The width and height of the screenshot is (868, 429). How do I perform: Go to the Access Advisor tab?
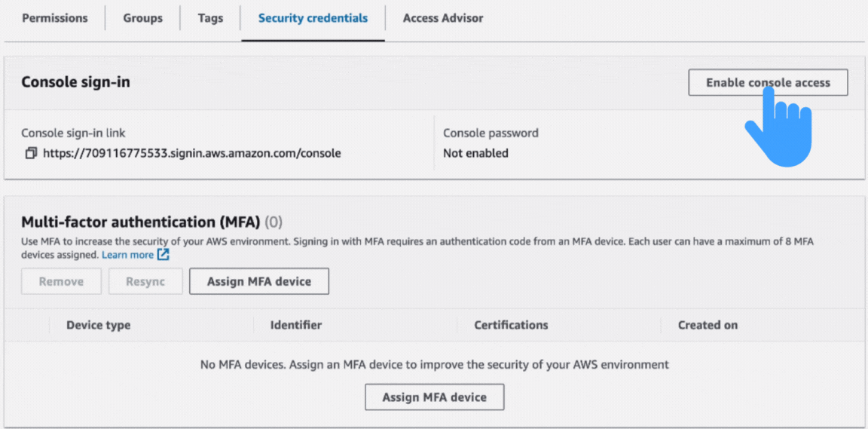point(443,18)
